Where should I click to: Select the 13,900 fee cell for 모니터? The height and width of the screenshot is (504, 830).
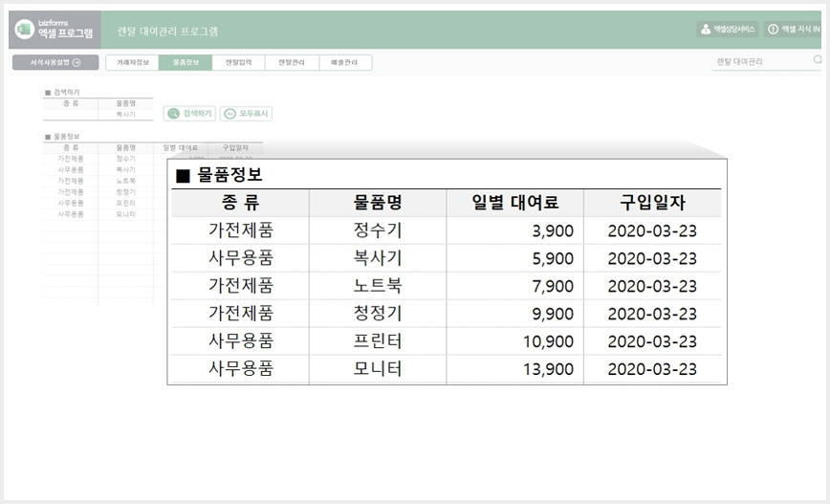coord(515,369)
